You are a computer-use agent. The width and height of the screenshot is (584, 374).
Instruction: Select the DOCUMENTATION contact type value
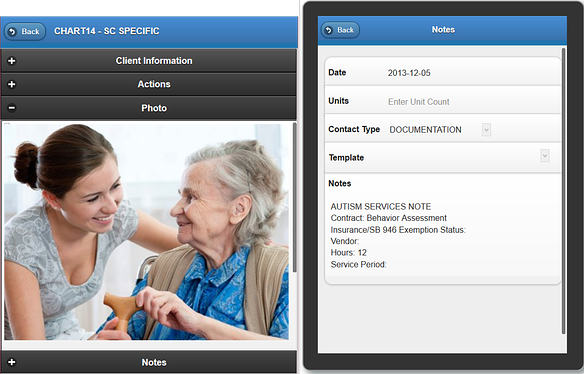tap(425, 130)
